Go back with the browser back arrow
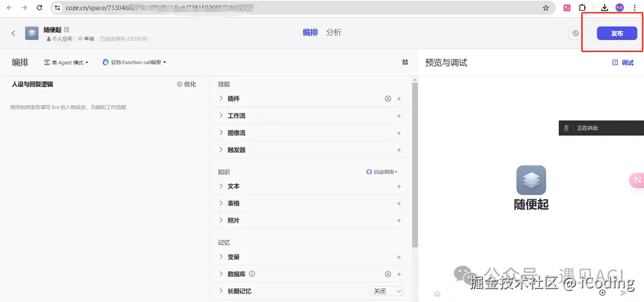Viewport: 644px width, 302px height. coord(9,8)
